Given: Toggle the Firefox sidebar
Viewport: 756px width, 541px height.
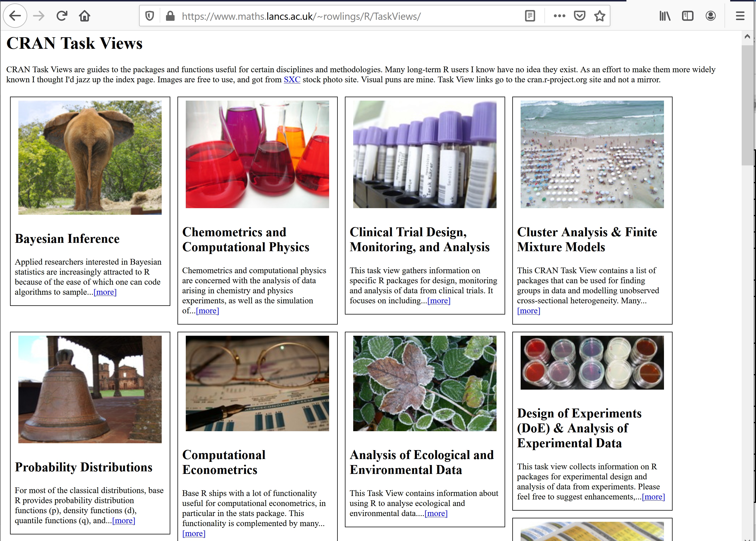Looking at the screenshot, I should pos(687,16).
